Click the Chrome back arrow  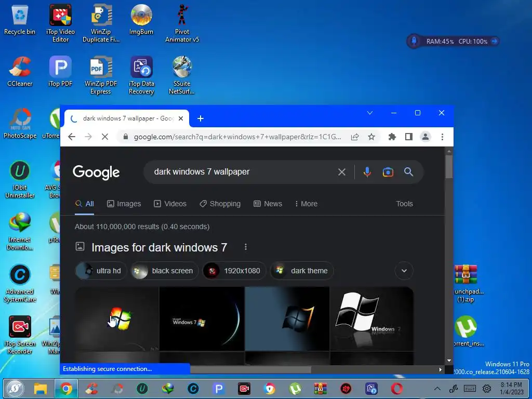[x=72, y=137]
